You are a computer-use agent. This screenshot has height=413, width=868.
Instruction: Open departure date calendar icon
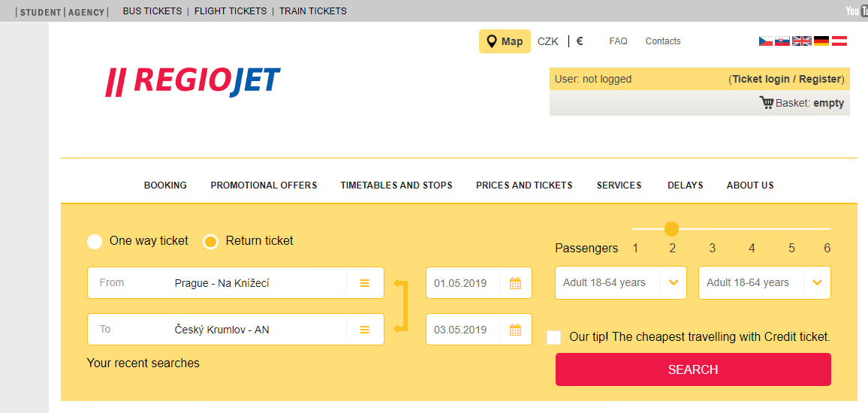click(515, 283)
